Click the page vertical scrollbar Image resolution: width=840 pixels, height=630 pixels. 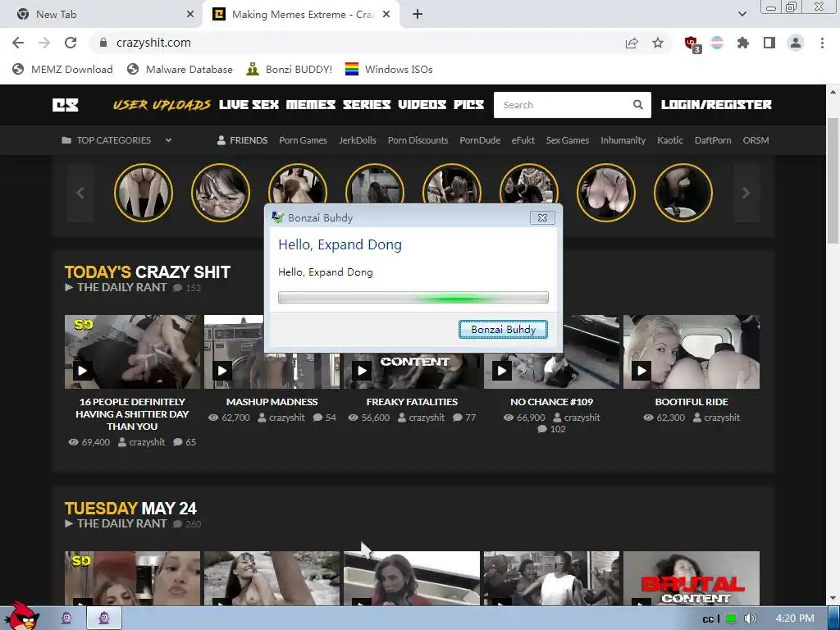[833, 180]
